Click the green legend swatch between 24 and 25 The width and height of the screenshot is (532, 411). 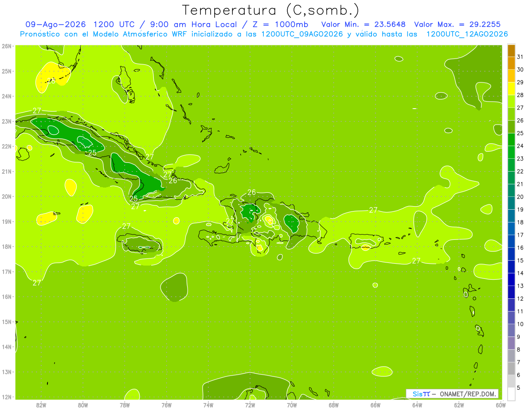tap(511, 140)
